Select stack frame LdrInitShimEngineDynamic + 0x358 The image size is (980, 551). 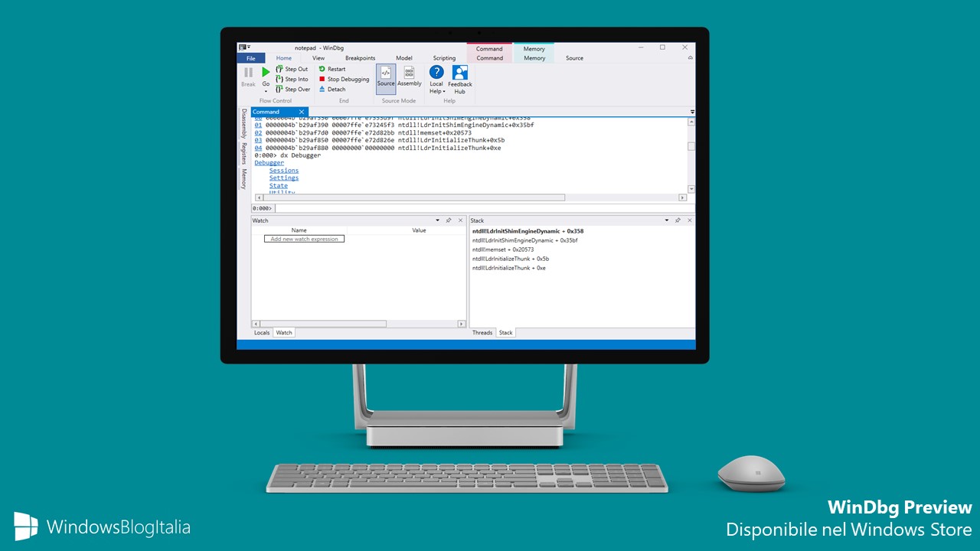pyautogui.click(x=528, y=231)
